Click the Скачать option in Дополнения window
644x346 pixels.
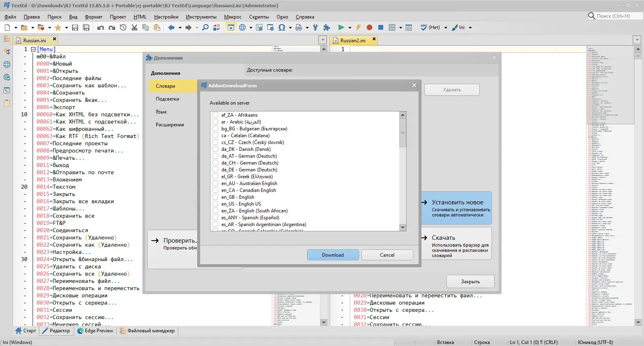(x=456, y=244)
